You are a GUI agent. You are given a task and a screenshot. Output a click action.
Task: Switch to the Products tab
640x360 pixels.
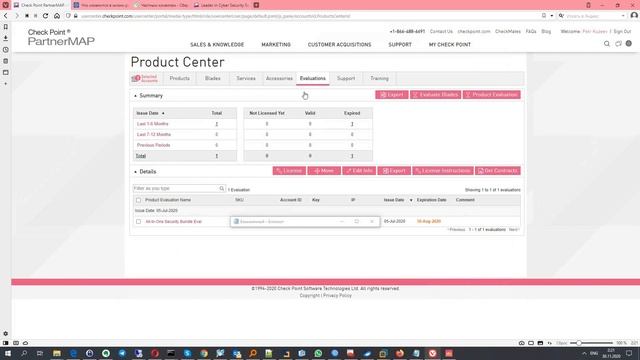[x=179, y=78]
